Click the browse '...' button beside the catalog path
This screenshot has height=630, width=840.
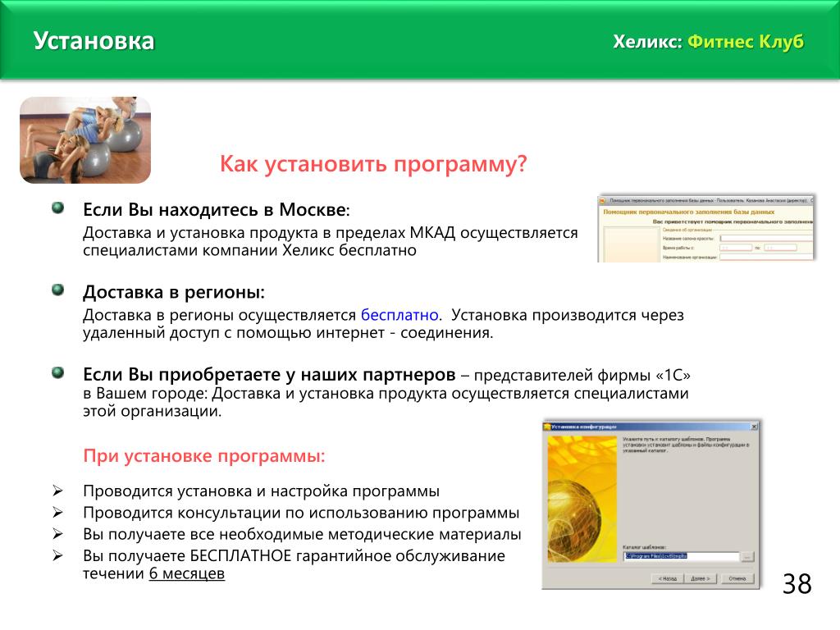click(x=746, y=557)
